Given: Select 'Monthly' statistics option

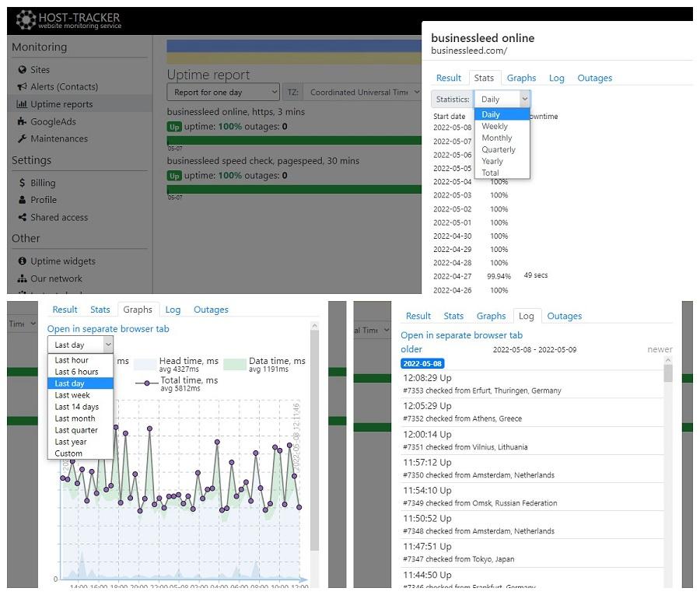Looking at the screenshot, I should pos(496,138).
